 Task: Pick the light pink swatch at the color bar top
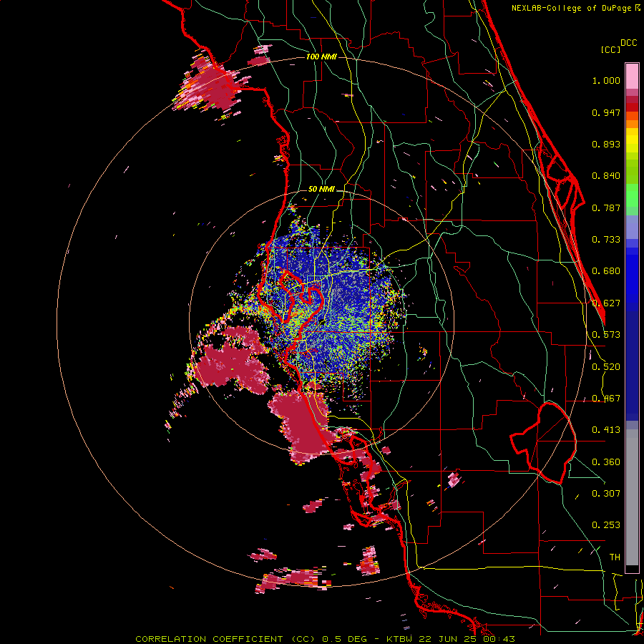point(632,77)
